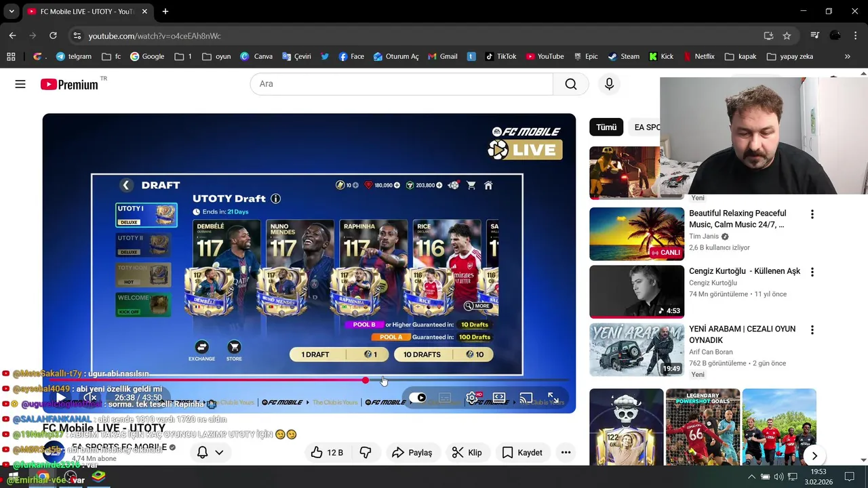Image resolution: width=868 pixels, height=488 pixels.
Task: Go back in browser history
Action: 12,36
